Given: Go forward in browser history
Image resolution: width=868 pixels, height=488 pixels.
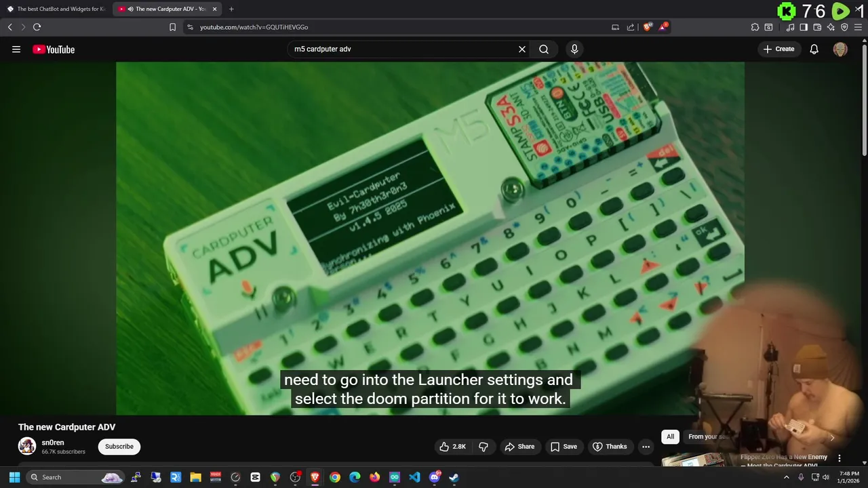Looking at the screenshot, I should (22, 27).
